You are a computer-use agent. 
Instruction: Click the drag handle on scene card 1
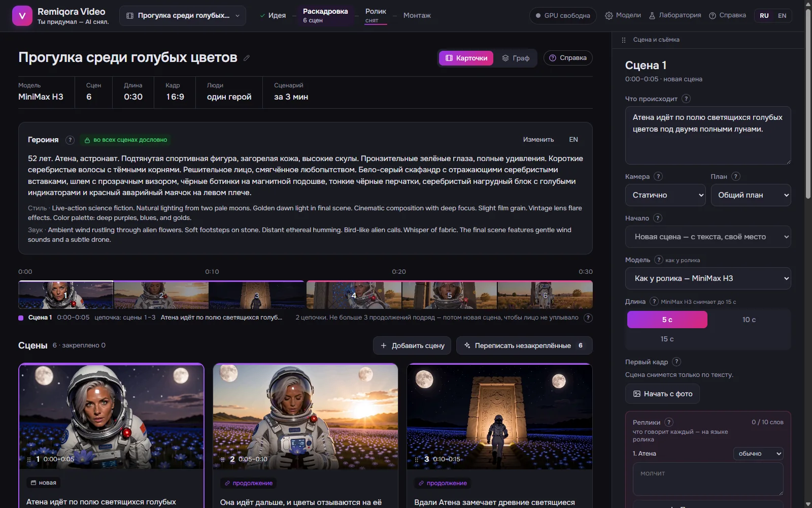click(x=29, y=459)
